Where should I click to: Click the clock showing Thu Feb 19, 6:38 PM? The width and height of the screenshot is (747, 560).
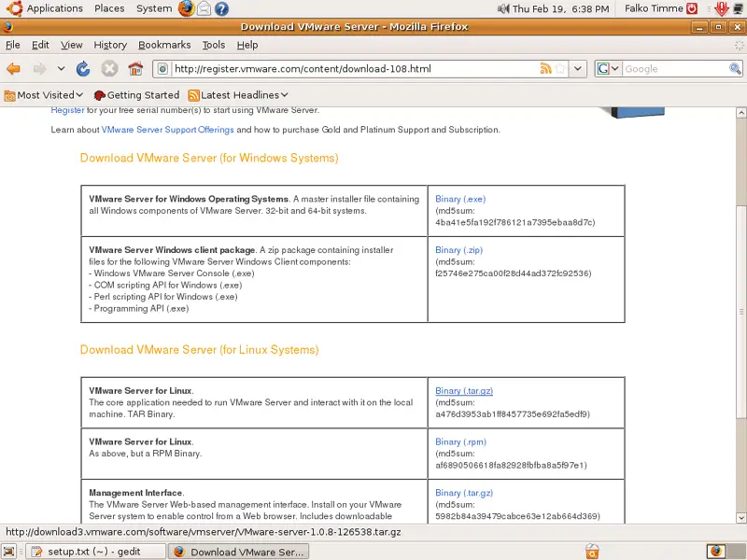[561, 8]
